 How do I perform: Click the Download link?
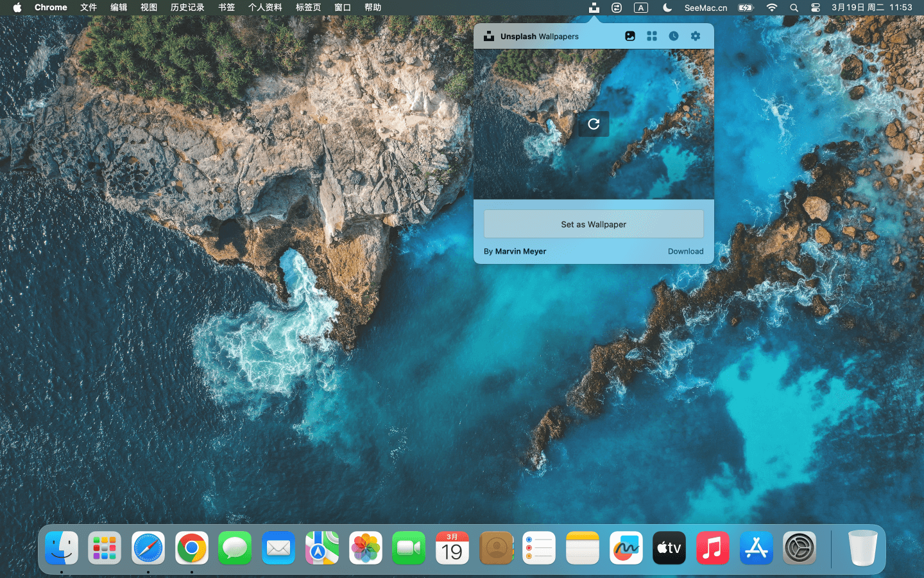[x=685, y=251]
